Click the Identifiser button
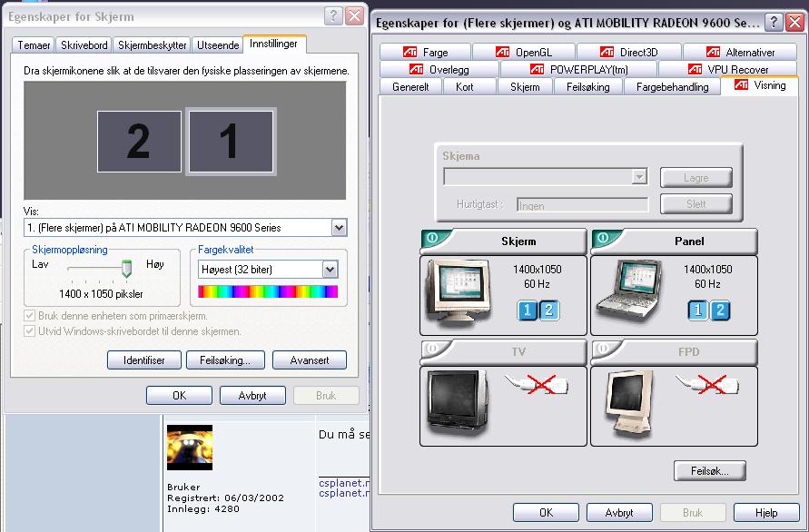Viewport: 809px width, 532px height. click(144, 360)
